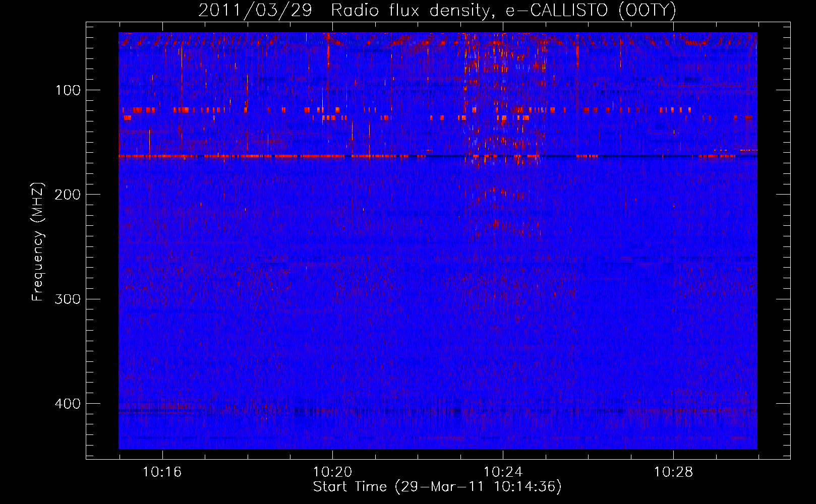Click the 'Start Time (29-Mar-11 10:14:36)' label
The width and height of the screenshot is (816, 504).
pyautogui.click(x=437, y=487)
